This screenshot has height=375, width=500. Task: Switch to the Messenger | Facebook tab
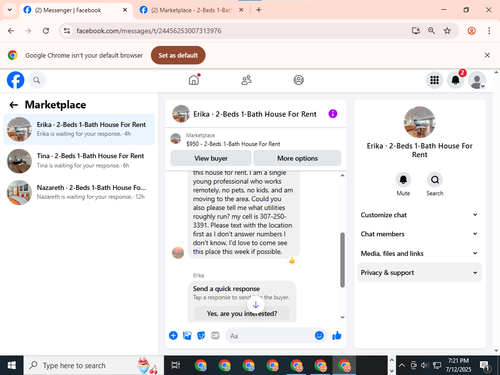(x=75, y=10)
